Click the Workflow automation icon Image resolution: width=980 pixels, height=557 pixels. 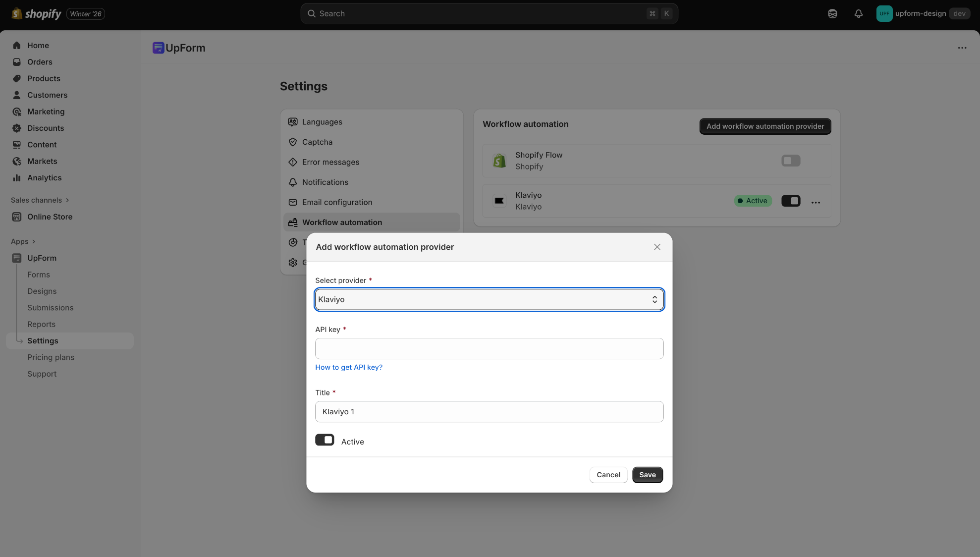[293, 223]
